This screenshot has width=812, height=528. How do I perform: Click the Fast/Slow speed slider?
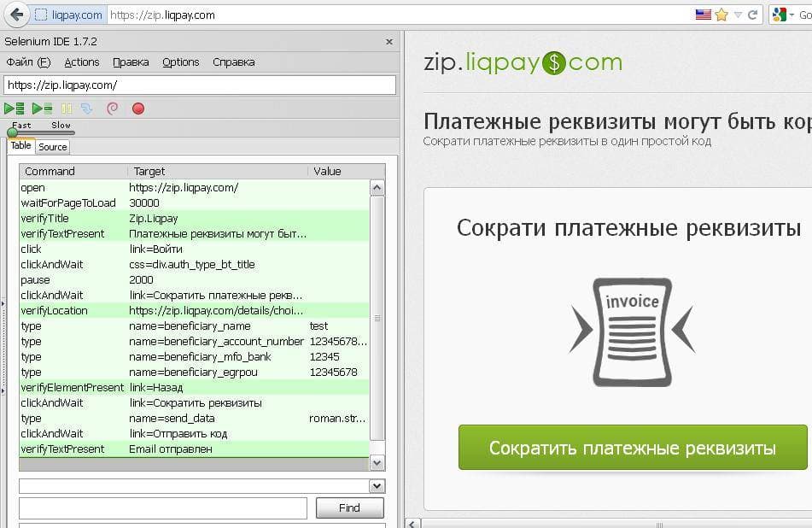click(42, 132)
